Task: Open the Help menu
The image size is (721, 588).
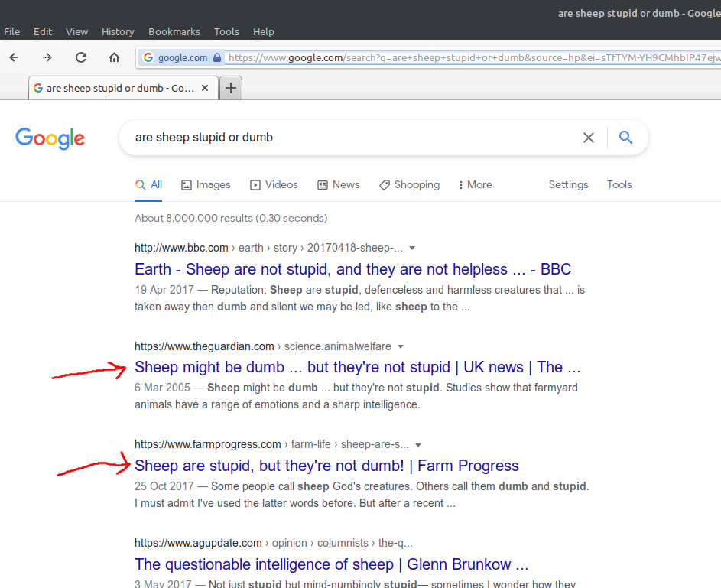Action: coord(264,31)
